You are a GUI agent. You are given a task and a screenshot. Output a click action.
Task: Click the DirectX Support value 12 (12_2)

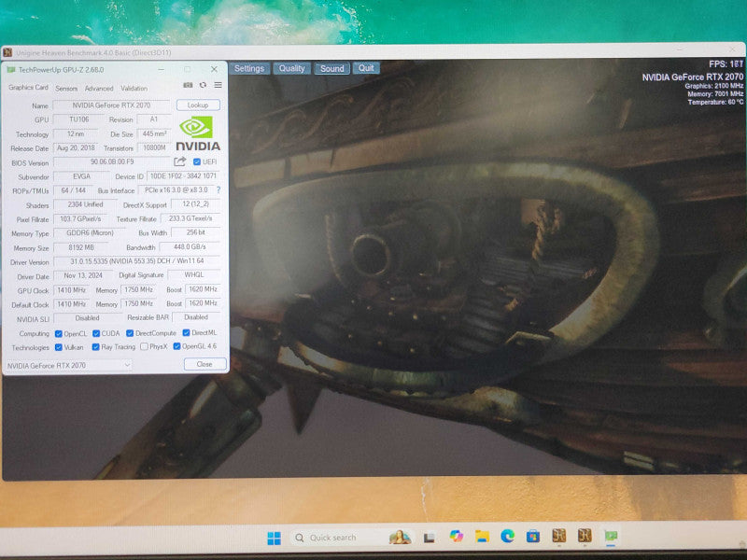pyautogui.click(x=195, y=204)
